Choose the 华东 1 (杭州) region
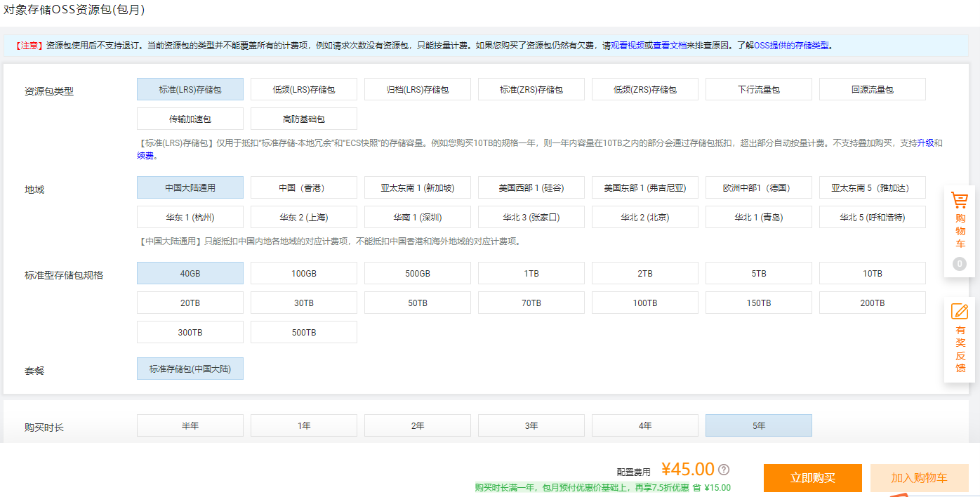980x497 pixels. point(190,217)
